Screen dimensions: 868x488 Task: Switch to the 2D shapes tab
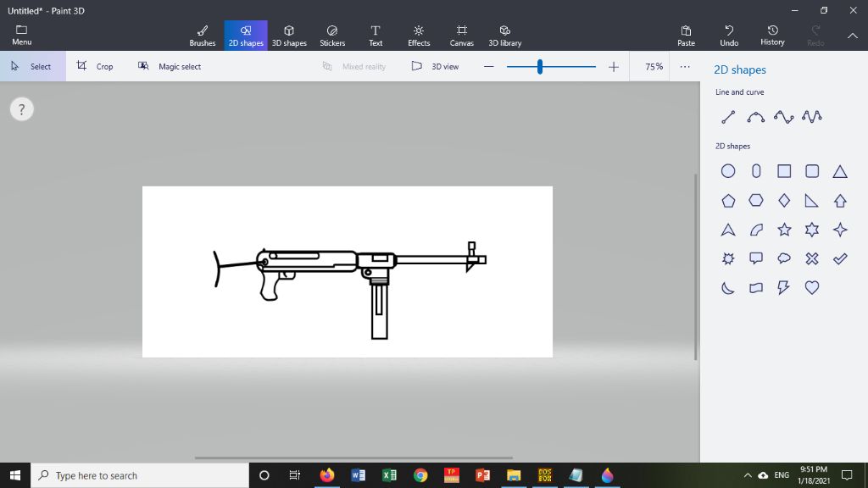coord(246,36)
